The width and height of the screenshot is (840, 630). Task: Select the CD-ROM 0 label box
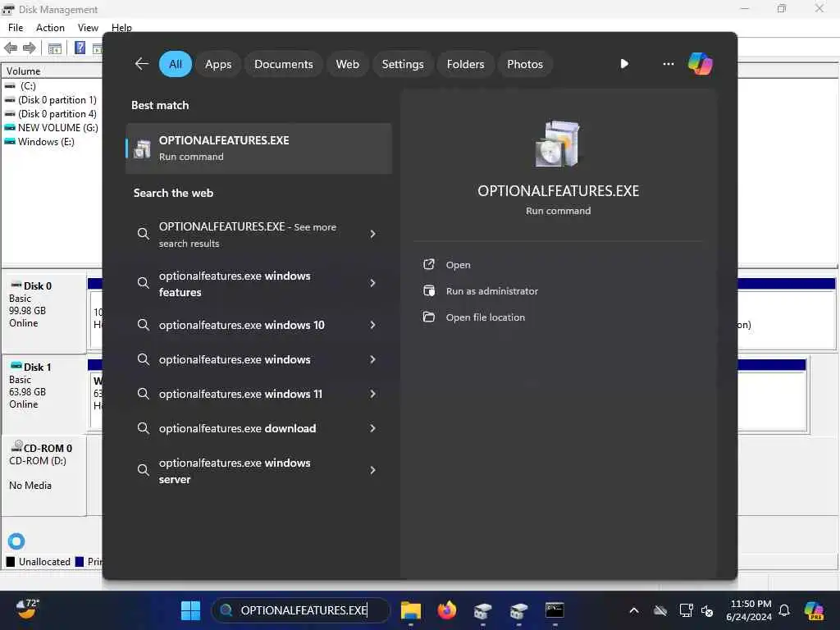coord(44,475)
